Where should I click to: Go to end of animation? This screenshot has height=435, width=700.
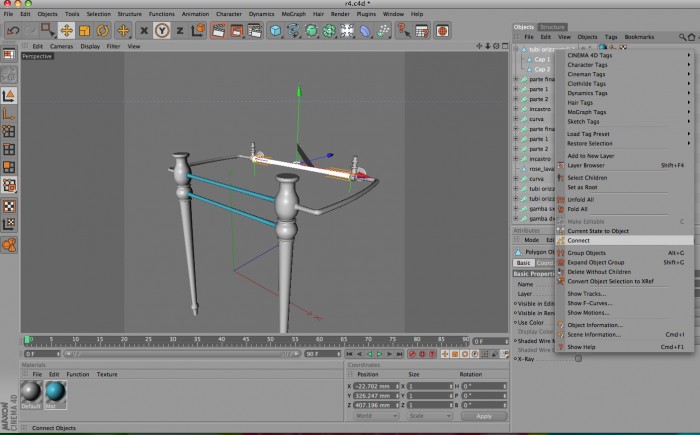click(400, 354)
